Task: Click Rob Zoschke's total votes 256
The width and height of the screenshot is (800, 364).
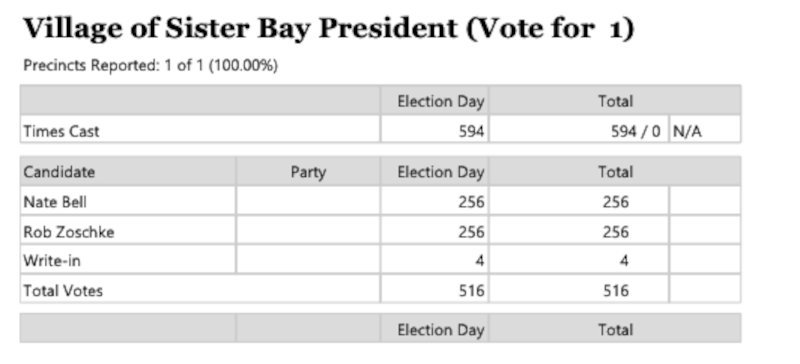Action: click(x=615, y=232)
